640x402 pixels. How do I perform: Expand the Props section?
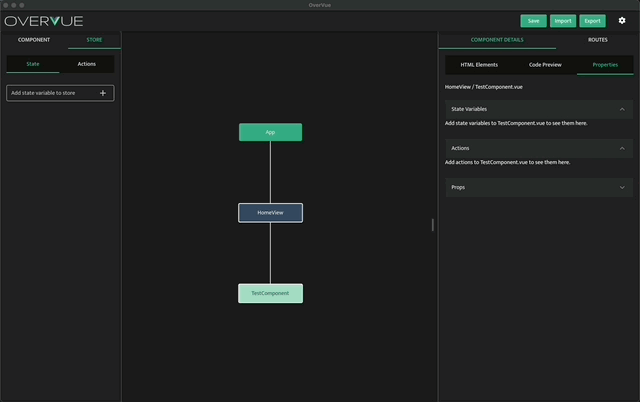(621, 187)
